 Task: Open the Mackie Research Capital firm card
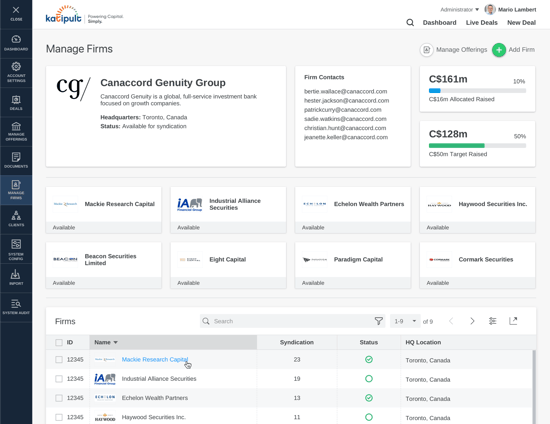click(x=103, y=210)
